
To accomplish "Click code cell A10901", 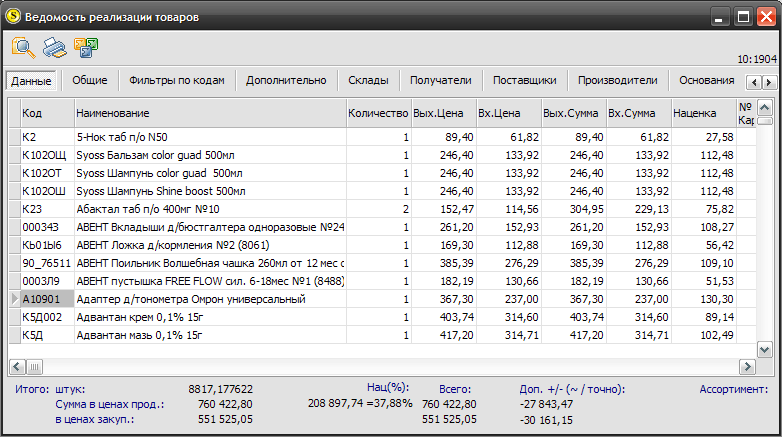I will [x=47, y=299].
